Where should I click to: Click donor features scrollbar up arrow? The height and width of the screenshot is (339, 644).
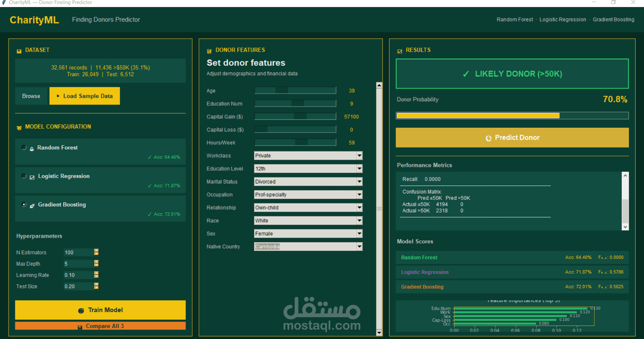(379, 85)
